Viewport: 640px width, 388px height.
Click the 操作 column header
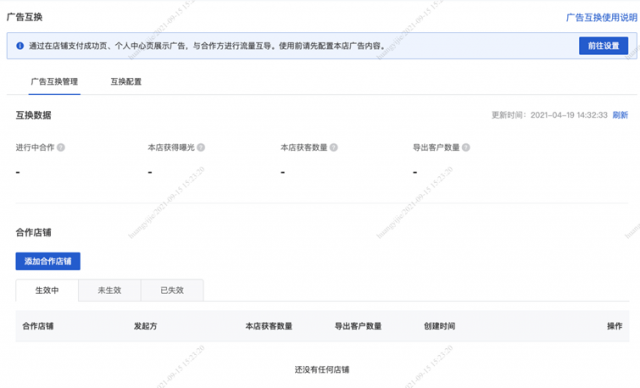615,326
